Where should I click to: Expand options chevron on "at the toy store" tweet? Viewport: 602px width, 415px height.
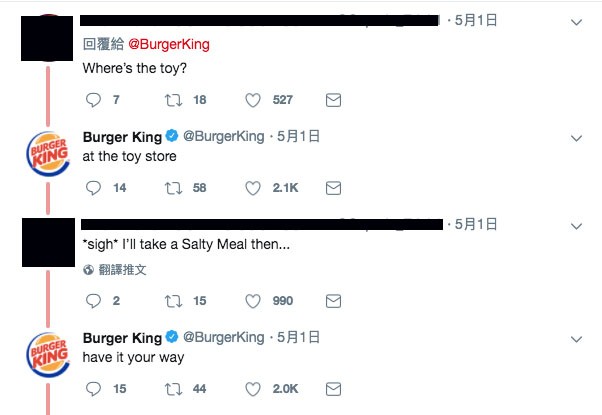pyautogui.click(x=576, y=137)
